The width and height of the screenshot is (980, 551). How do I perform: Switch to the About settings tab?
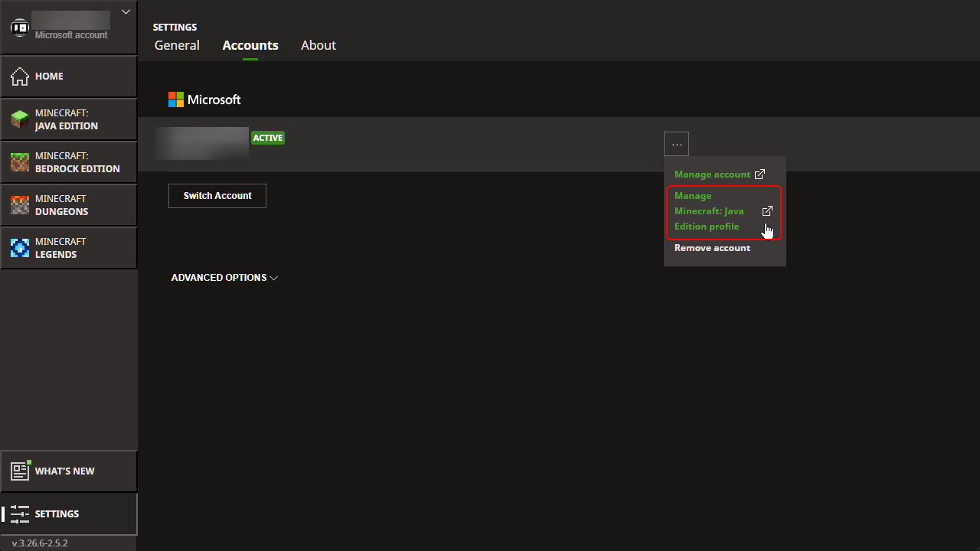point(318,45)
